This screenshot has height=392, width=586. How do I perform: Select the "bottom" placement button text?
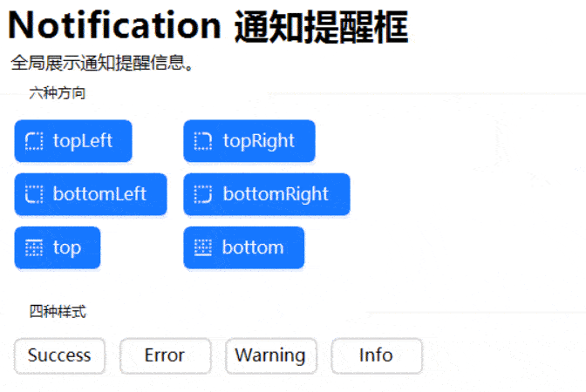tap(253, 248)
